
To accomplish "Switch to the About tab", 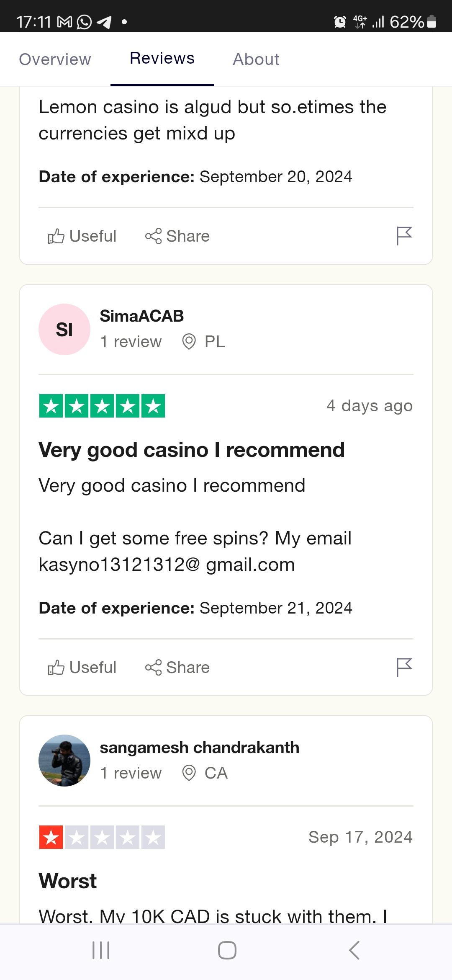I will pos(256,59).
